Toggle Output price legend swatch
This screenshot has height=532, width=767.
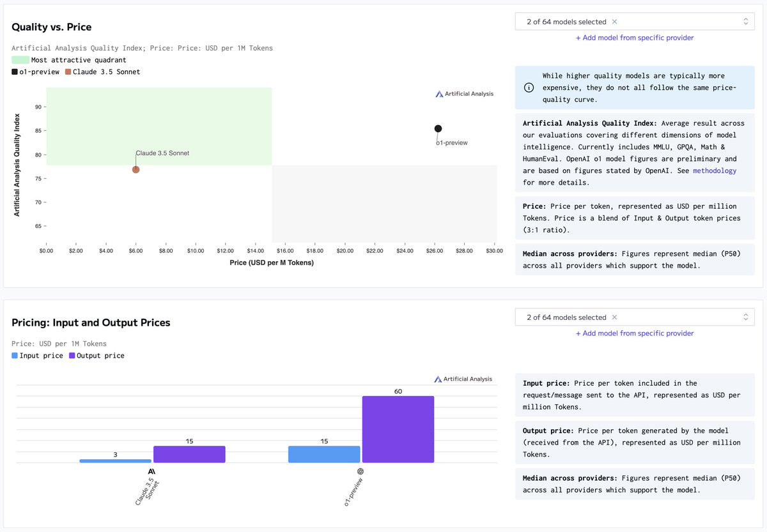(x=72, y=356)
